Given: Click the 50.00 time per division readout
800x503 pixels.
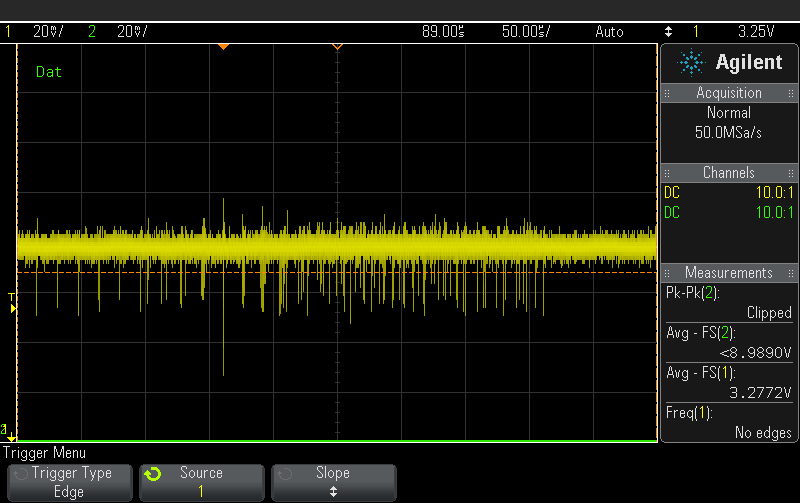Looking at the screenshot, I should (x=526, y=32).
